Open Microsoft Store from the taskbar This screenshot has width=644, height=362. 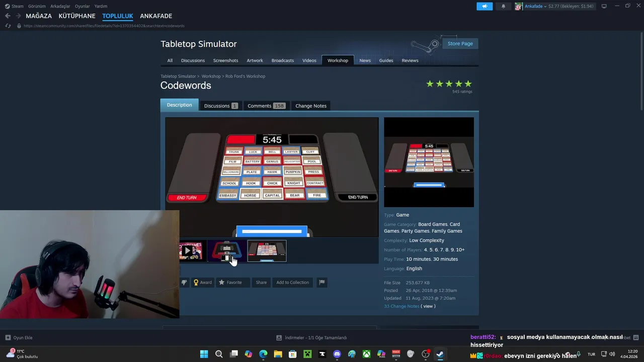[293, 354]
